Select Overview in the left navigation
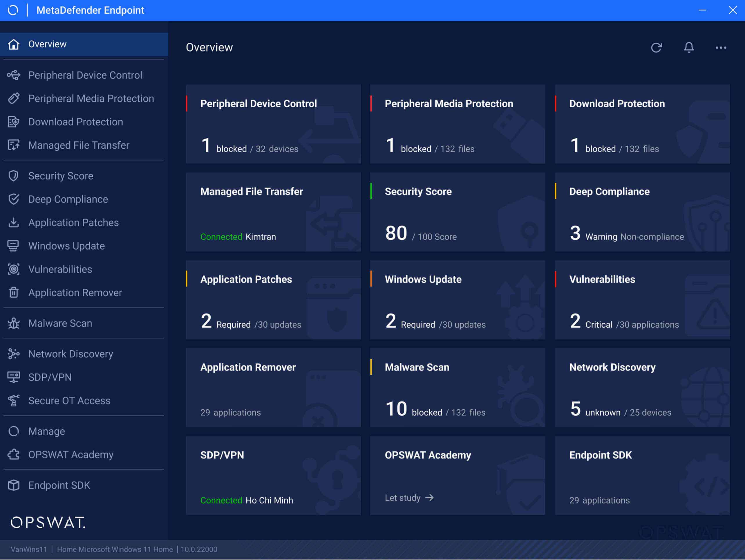This screenshot has width=745, height=560. click(47, 44)
